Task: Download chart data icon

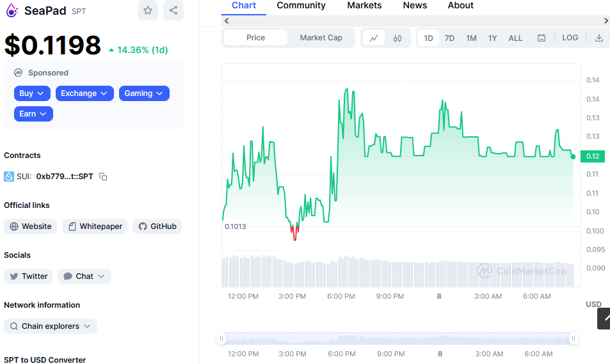Action: (x=599, y=38)
